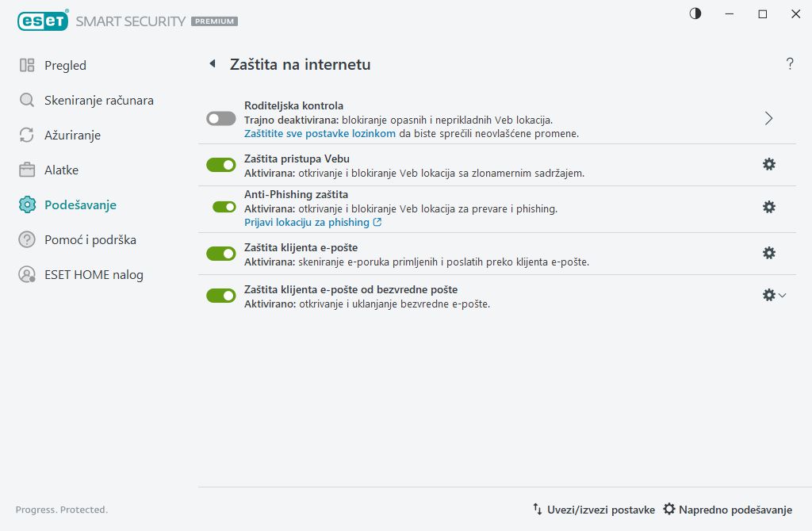Disable Zaštita pristupa Vebu toggle
812x531 pixels.
pyautogui.click(x=220, y=165)
